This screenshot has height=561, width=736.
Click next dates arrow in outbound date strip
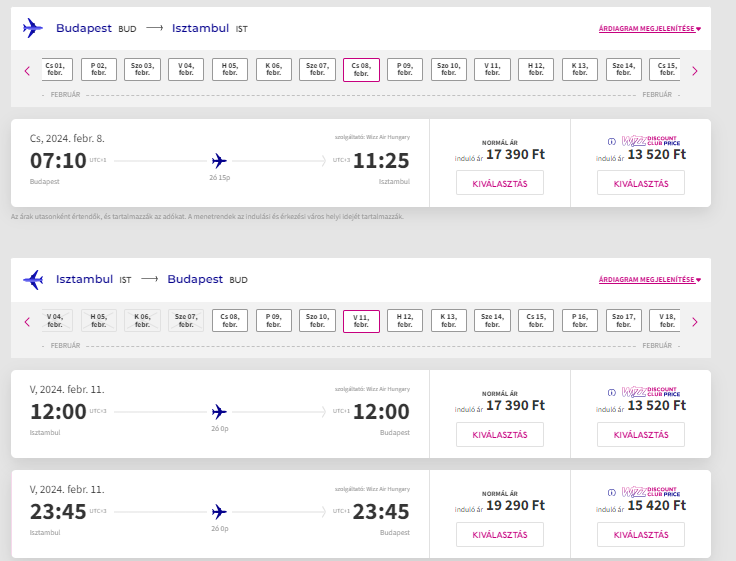(695, 71)
